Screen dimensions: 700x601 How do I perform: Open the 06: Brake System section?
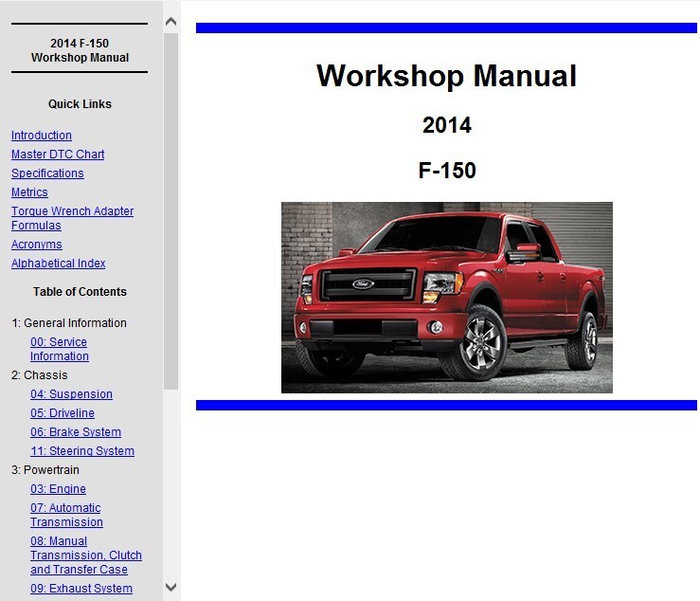(76, 432)
